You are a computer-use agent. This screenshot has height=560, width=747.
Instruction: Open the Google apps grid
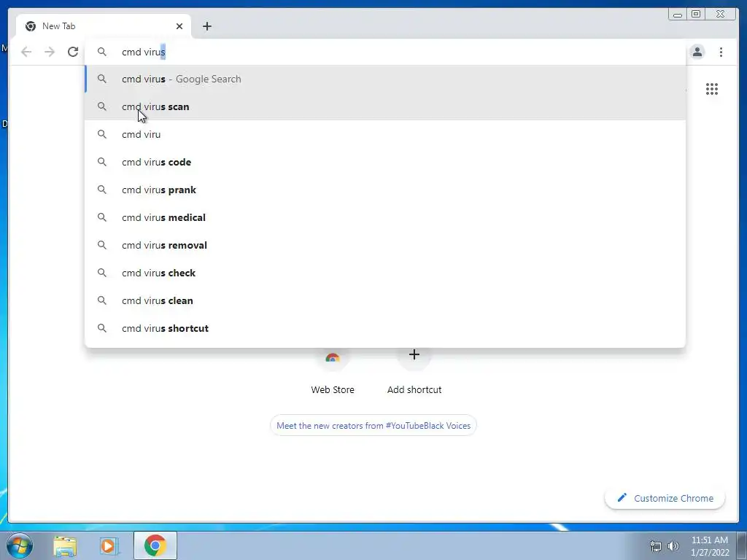(712, 89)
